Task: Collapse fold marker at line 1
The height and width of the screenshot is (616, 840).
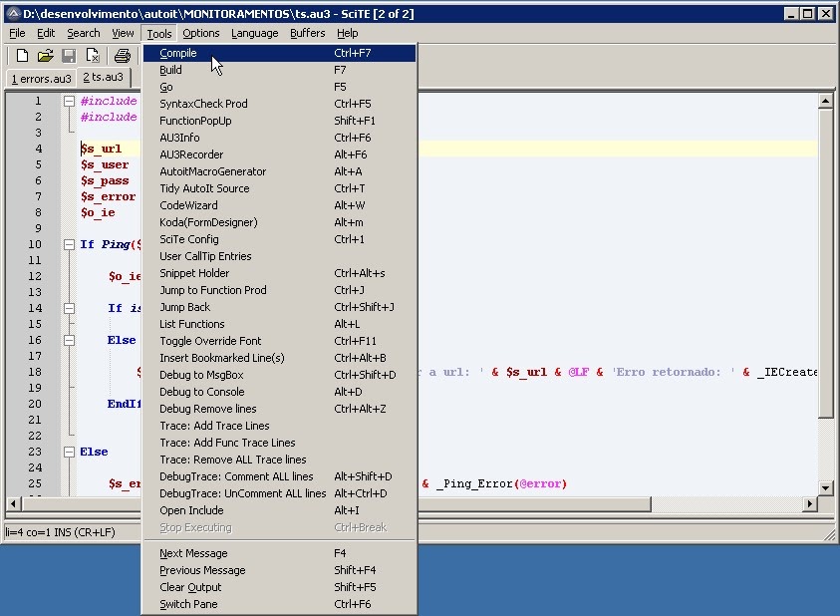Action: point(69,101)
